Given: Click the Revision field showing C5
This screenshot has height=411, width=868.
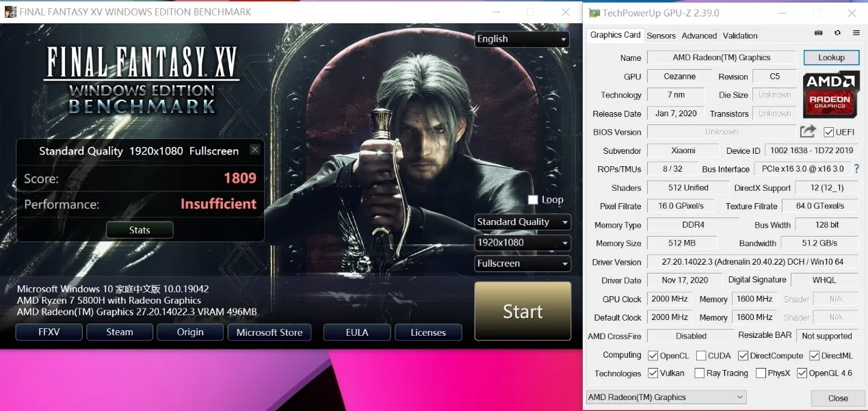Looking at the screenshot, I should (775, 77).
